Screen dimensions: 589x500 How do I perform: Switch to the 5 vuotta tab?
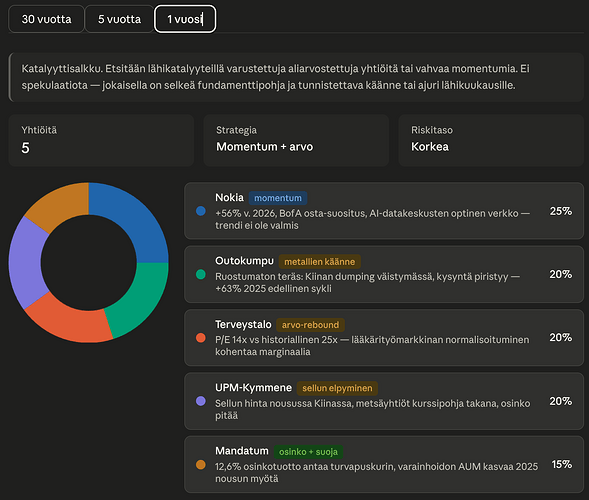point(119,19)
